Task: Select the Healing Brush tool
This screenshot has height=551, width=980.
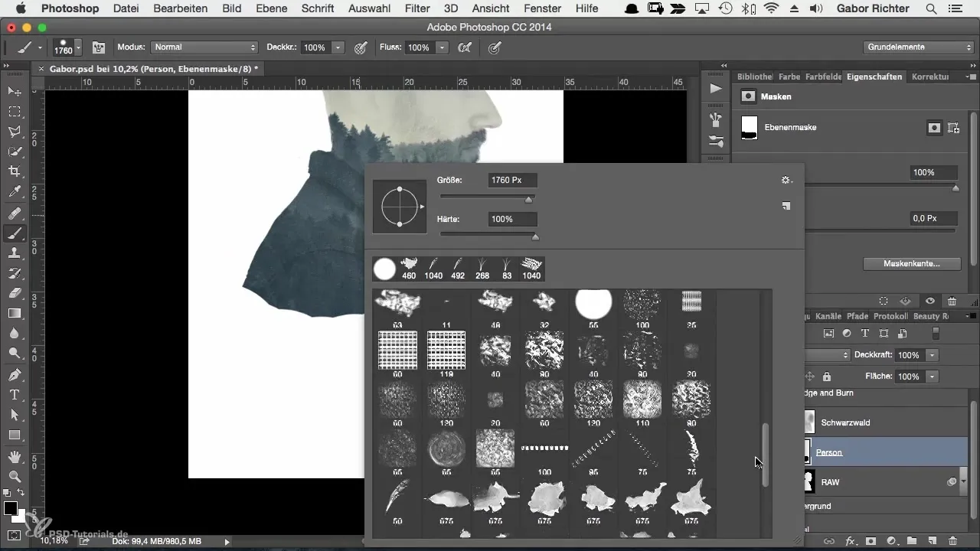Action: [x=15, y=214]
